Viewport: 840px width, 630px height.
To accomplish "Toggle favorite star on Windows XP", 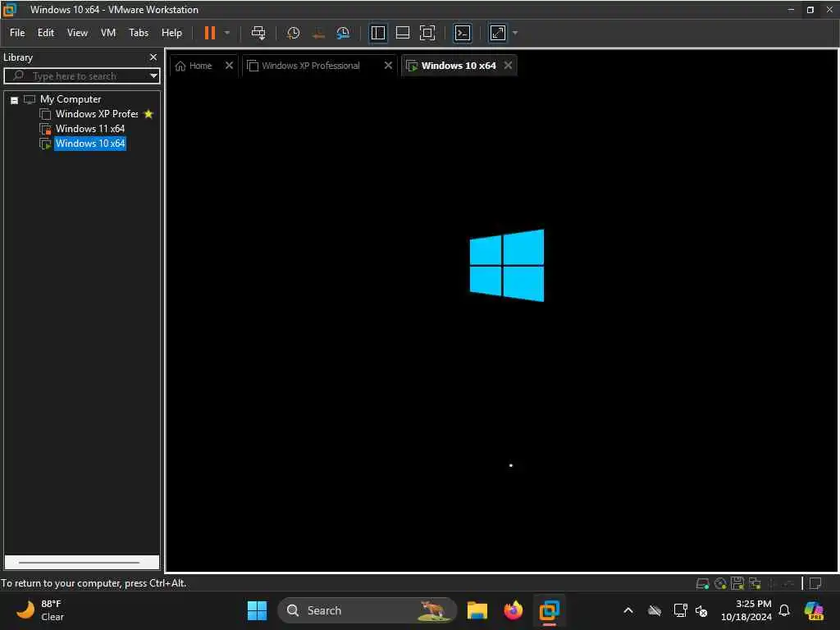I will [148, 114].
